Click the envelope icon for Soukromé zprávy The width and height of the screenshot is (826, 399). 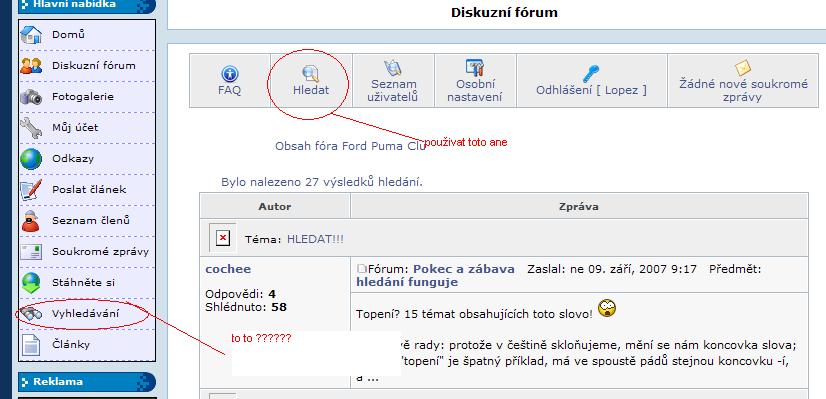(x=31, y=252)
